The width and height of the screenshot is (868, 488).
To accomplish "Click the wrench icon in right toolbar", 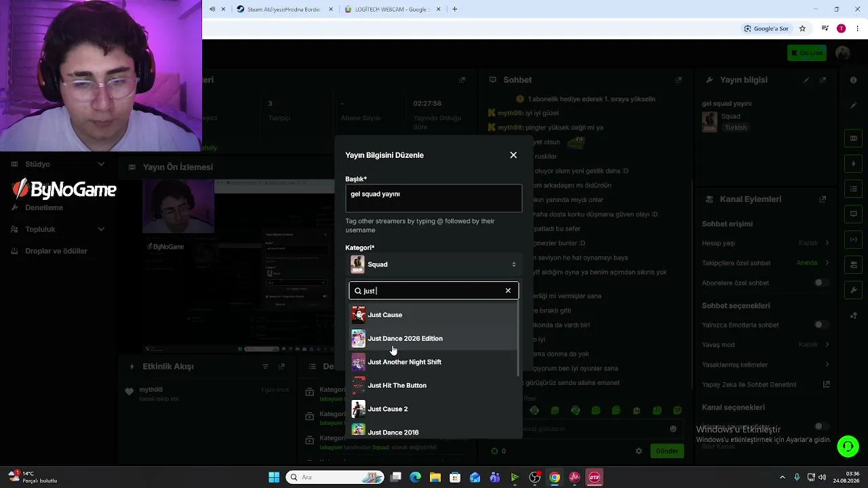I will click(853, 290).
